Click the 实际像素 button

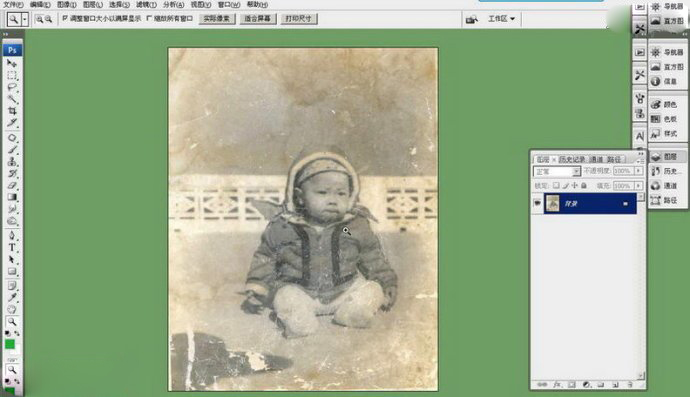pos(217,18)
